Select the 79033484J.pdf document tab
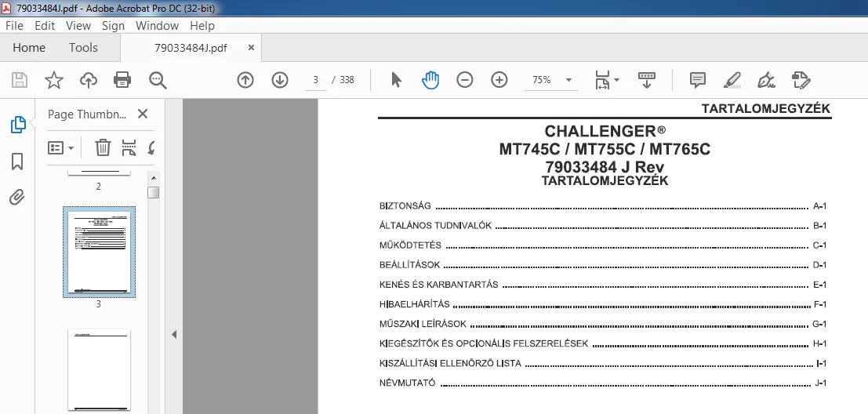 [191, 48]
